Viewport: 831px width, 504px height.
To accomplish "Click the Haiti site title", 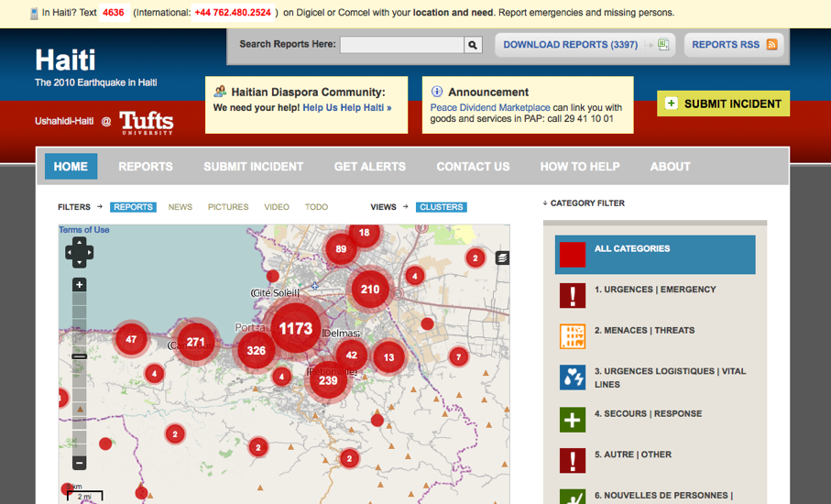I will point(65,60).
